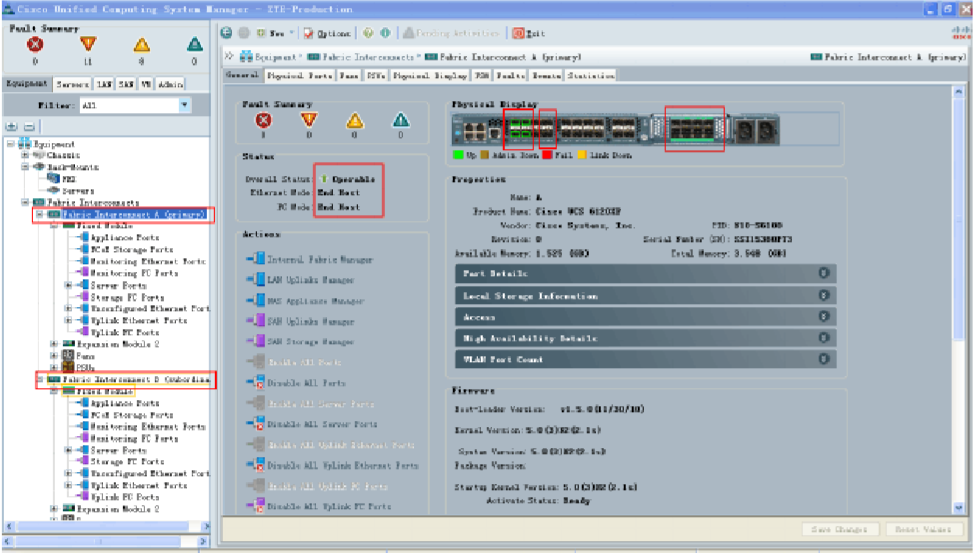Click the major fault icon in left Fault Summary
The width and height of the screenshot is (974, 553).
[88, 44]
